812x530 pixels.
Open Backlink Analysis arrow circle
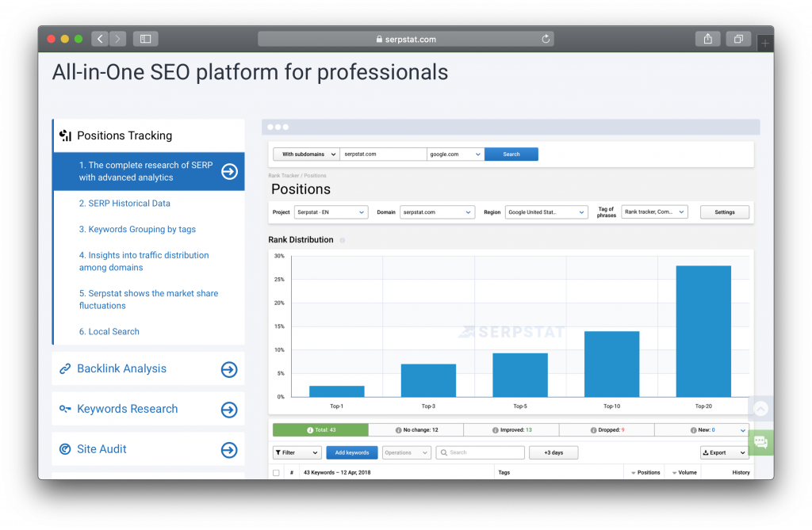229,369
